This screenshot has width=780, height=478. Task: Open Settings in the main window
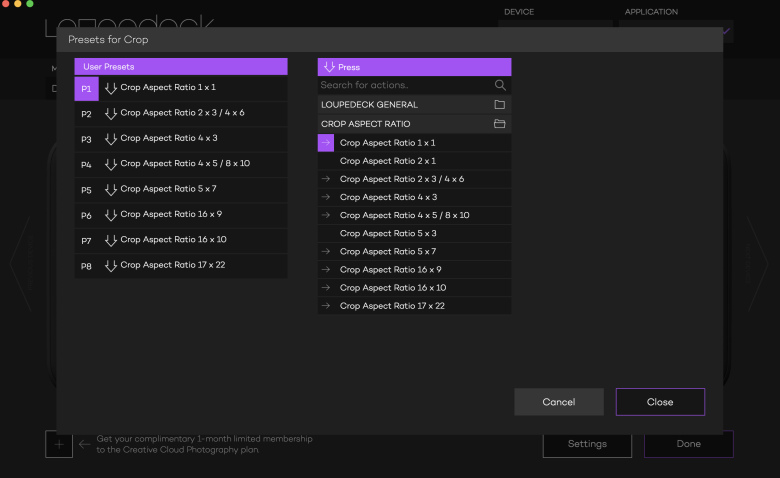pos(587,444)
